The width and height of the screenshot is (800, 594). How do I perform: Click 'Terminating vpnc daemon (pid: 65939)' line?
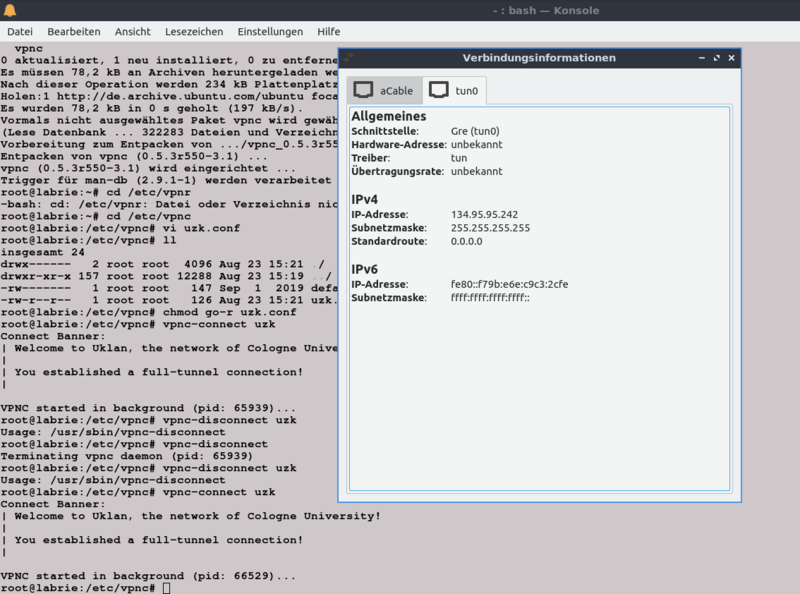tap(127, 456)
